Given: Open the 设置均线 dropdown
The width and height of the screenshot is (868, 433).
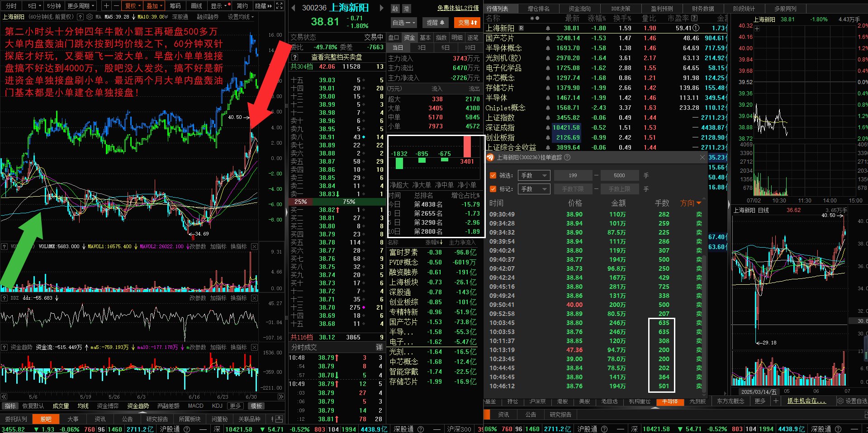Looking at the screenshot, I should (x=241, y=17).
